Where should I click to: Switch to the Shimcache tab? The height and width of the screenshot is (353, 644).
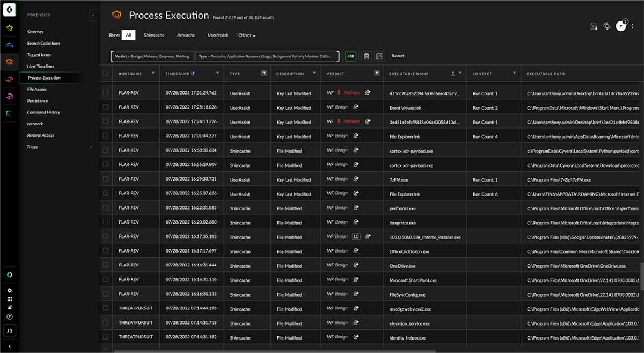[x=154, y=35]
